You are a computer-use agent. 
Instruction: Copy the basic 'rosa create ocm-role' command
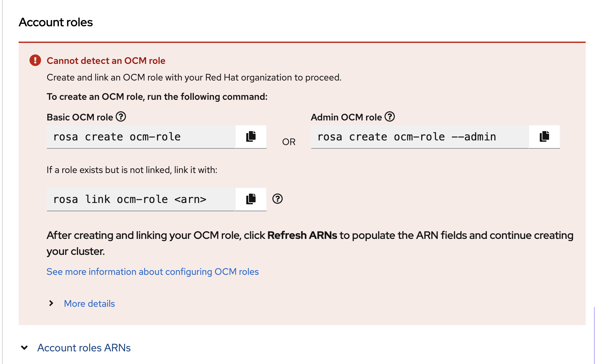(x=251, y=136)
